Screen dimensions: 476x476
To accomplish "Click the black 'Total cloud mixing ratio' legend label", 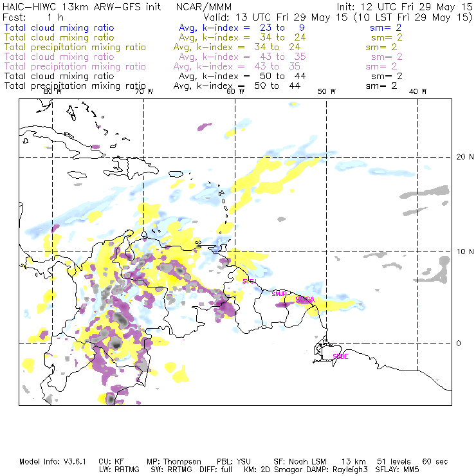I will 59,76.
